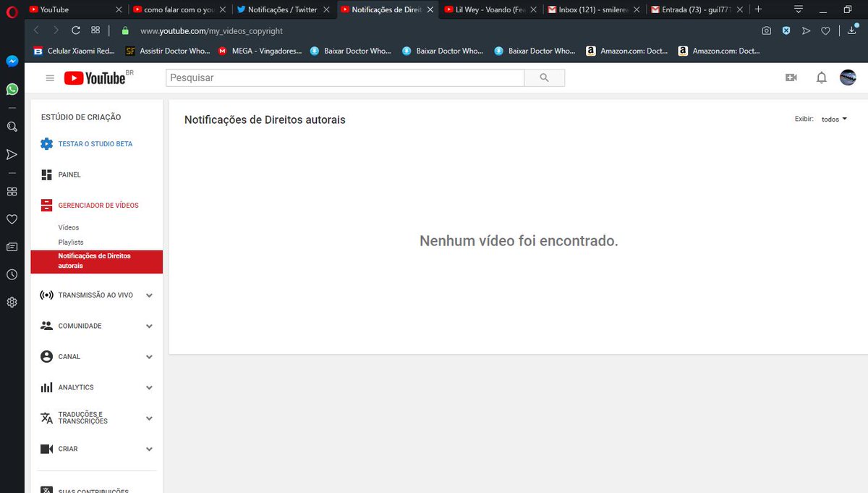The width and height of the screenshot is (868, 493).
Task: Open Messenger in Opera sidebar
Action: [12, 62]
